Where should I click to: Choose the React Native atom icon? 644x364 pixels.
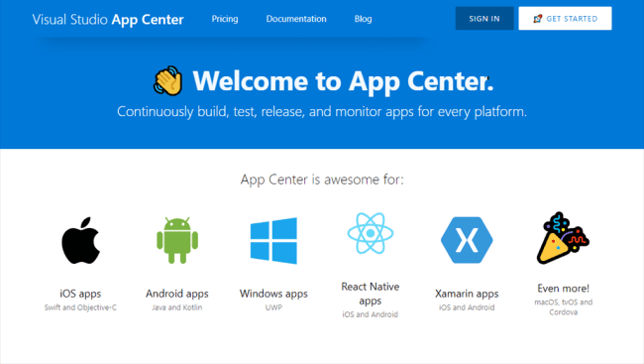[x=371, y=233]
